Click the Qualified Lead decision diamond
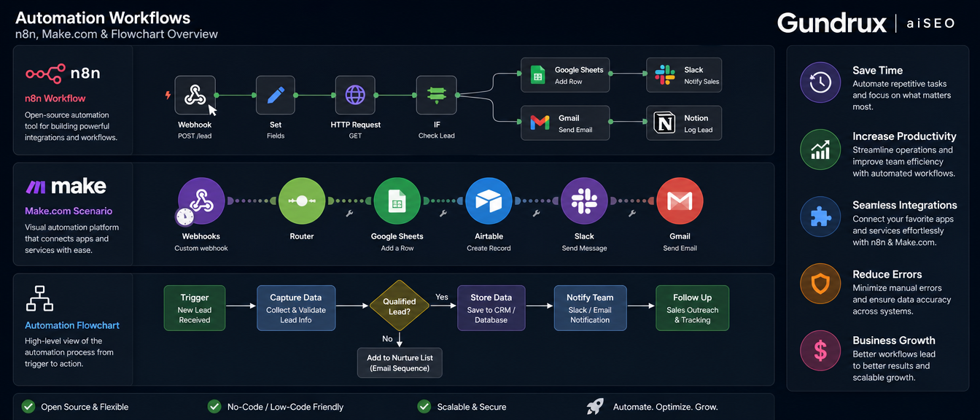The image size is (980, 420). tap(400, 306)
